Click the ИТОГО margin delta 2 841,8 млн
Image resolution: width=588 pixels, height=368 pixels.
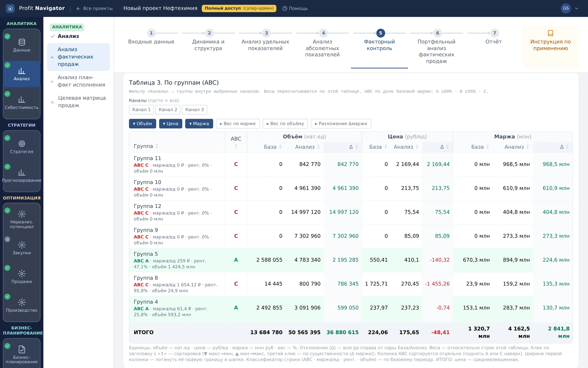tap(559, 332)
